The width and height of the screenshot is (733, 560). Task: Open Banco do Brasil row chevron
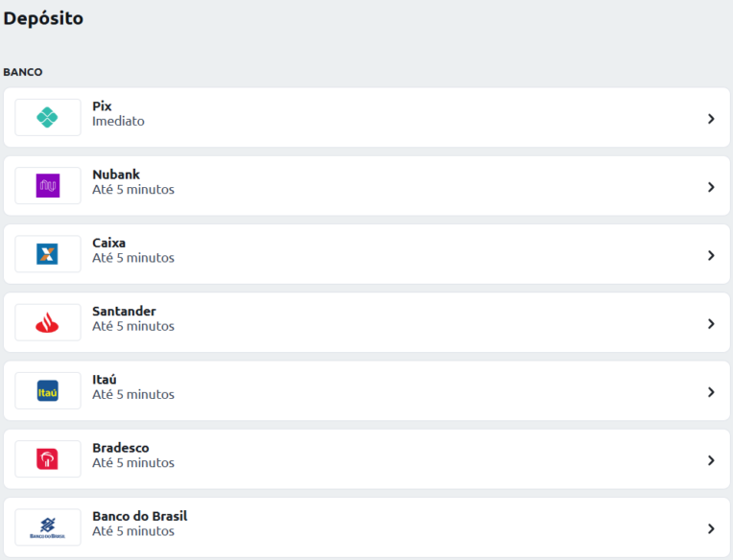click(711, 528)
